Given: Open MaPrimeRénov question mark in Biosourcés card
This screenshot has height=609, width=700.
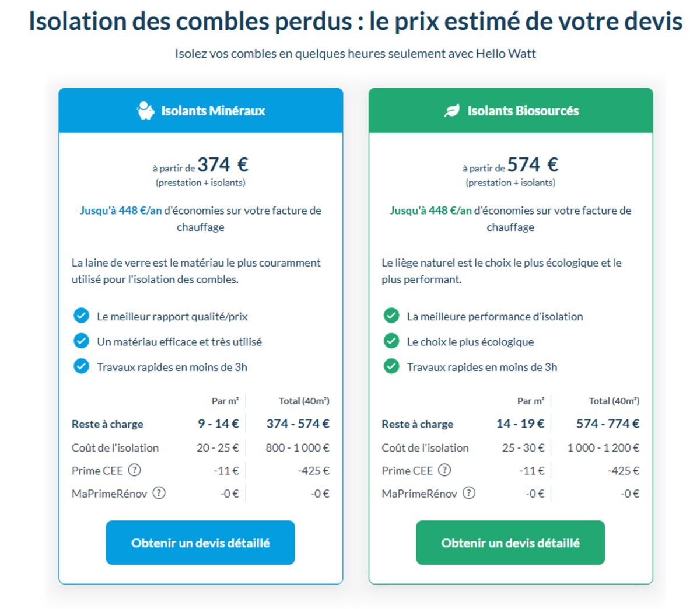Looking at the screenshot, I should point(468,492).
